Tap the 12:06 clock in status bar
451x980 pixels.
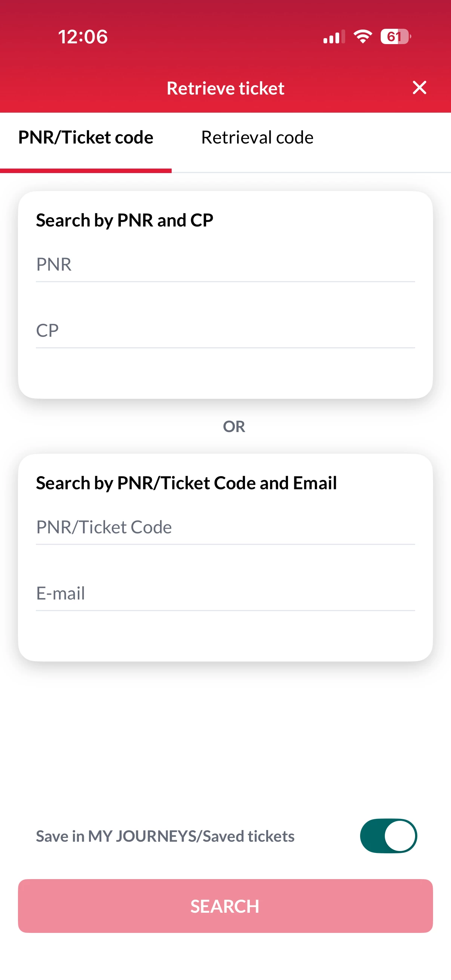click(83, 37)
